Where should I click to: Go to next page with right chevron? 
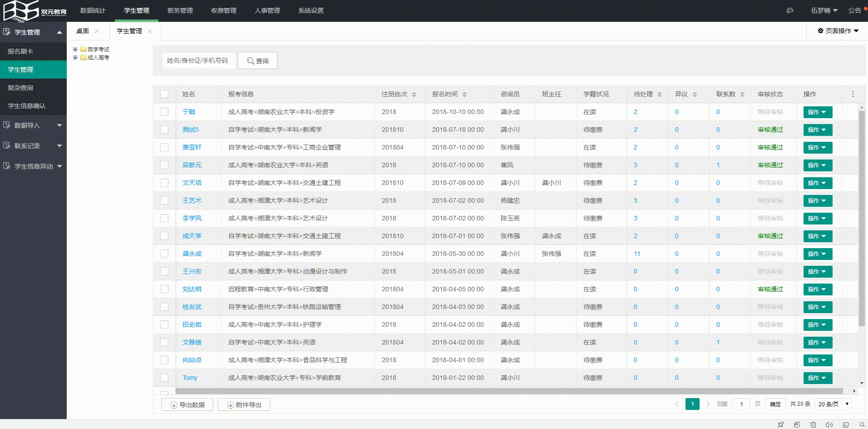[x=708, y=404]
